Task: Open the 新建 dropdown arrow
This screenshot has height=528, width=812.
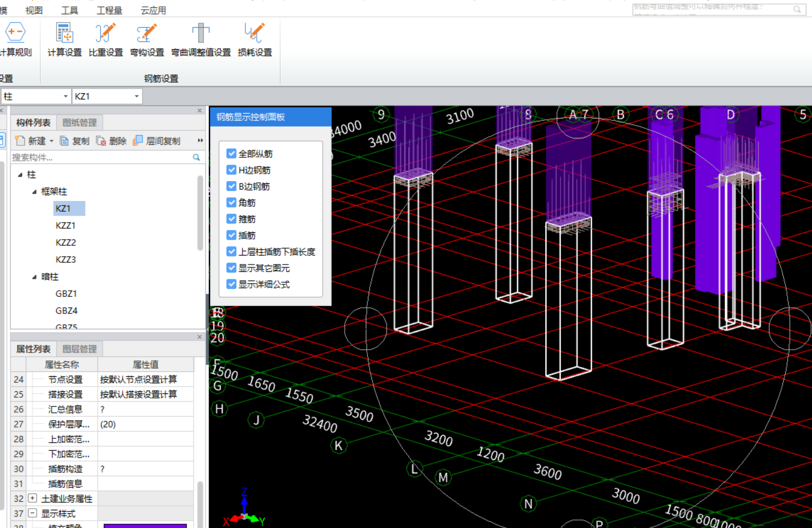Action: [52, 141]
